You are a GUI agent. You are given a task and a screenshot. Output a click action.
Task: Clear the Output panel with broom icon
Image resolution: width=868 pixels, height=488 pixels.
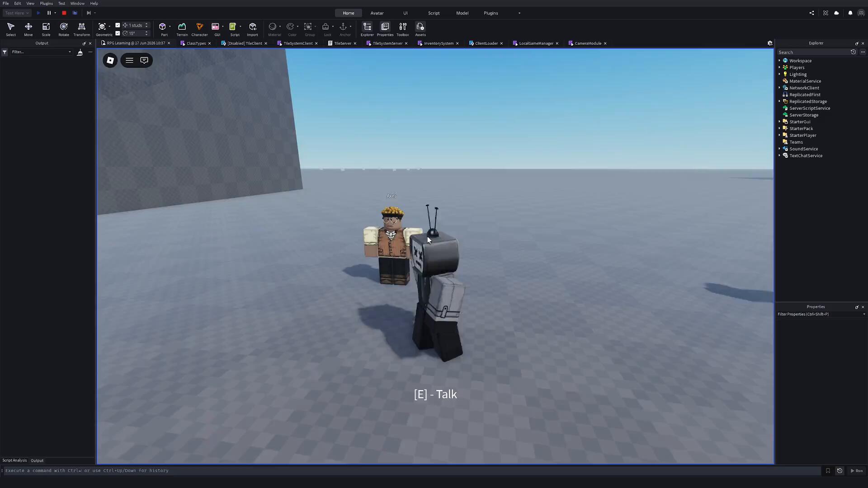tap(80, 52)
